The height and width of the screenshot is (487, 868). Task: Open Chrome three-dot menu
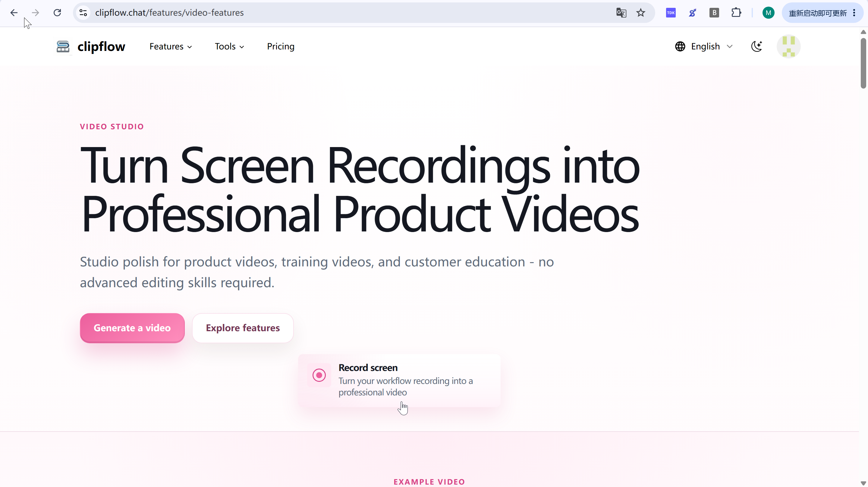tap(854, 13)
